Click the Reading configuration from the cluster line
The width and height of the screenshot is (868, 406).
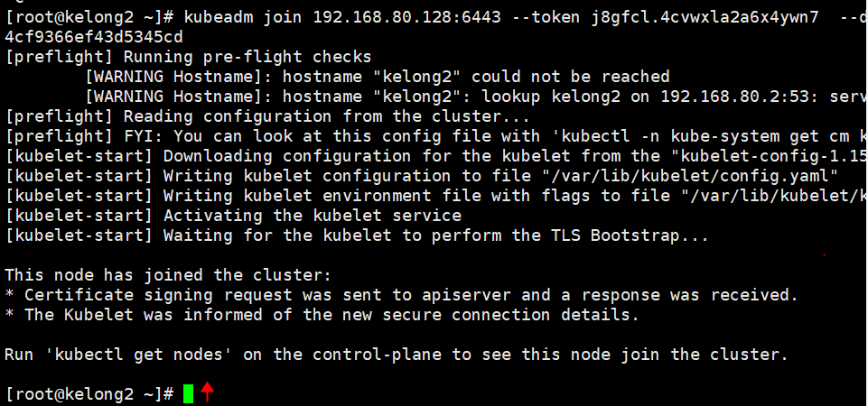point(267,116)
